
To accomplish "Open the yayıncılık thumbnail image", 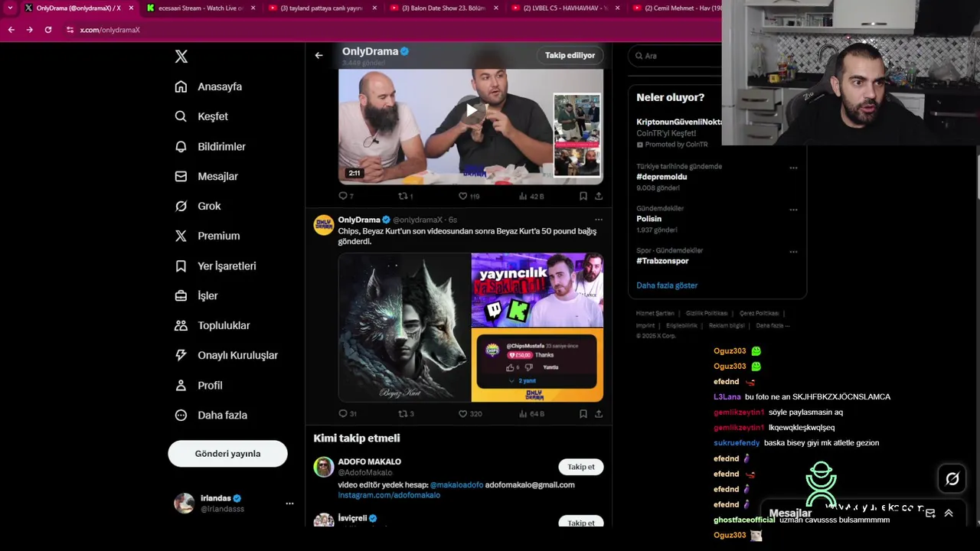I will point(537,290).
